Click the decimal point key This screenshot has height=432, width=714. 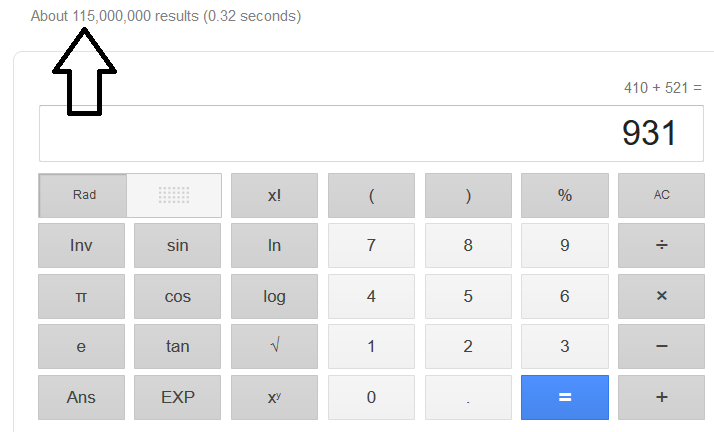pos(468,397)
